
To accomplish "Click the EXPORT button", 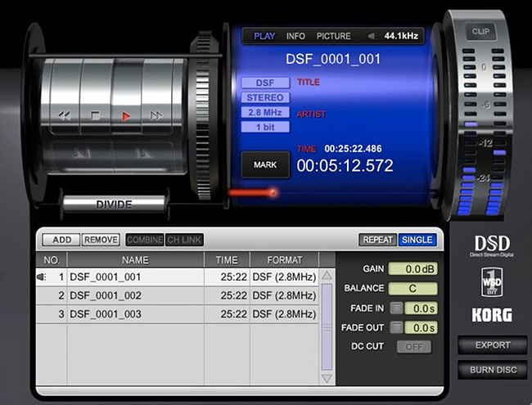I will tap(492, 345).
